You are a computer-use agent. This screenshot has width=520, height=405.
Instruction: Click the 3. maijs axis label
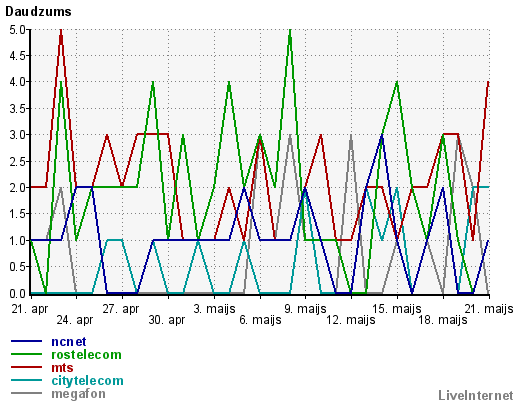coord(214,309)
